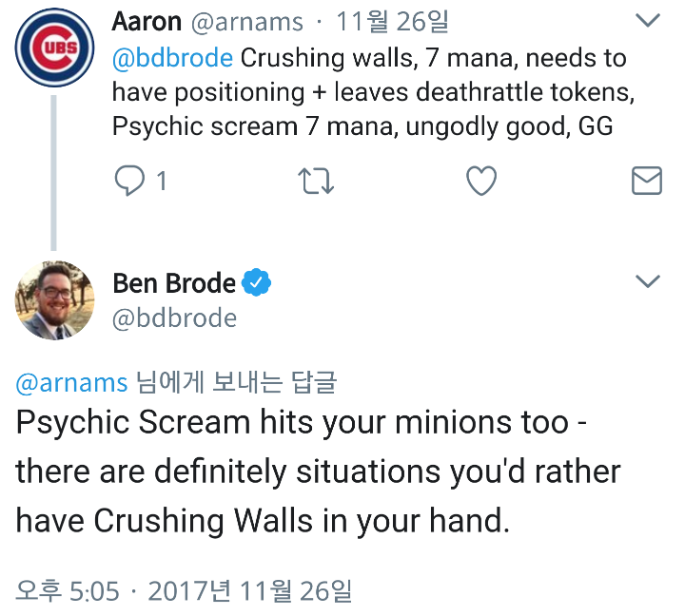Click the reply speech bubble icon

click(128, 181)
